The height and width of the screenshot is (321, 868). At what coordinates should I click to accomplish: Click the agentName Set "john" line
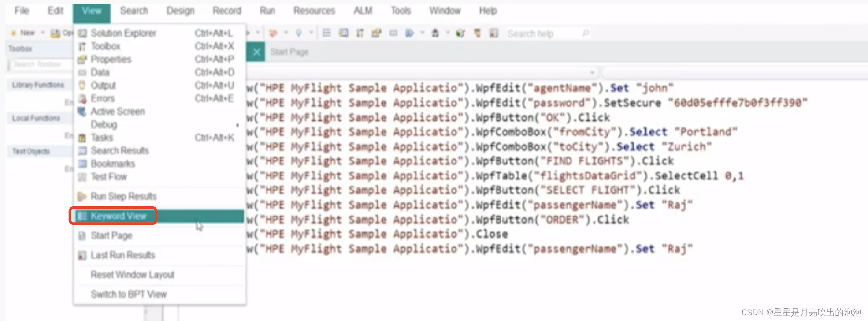(460, 88)
